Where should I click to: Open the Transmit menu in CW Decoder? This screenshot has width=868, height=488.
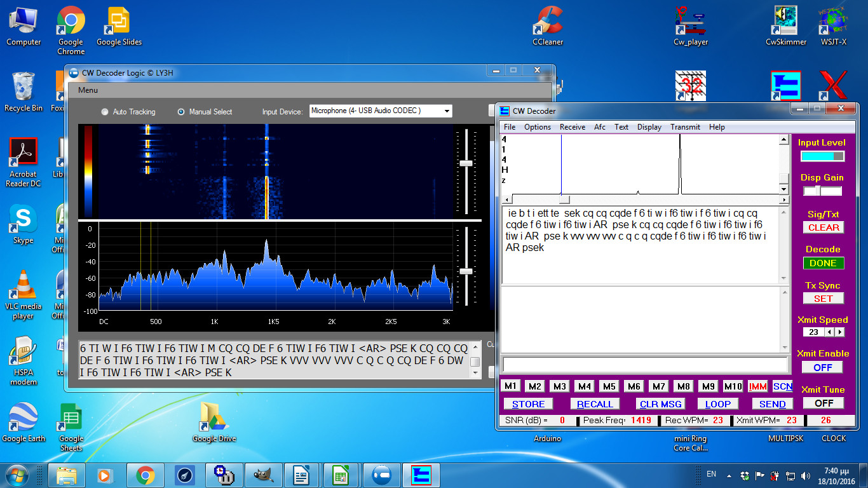pos(685,127)
